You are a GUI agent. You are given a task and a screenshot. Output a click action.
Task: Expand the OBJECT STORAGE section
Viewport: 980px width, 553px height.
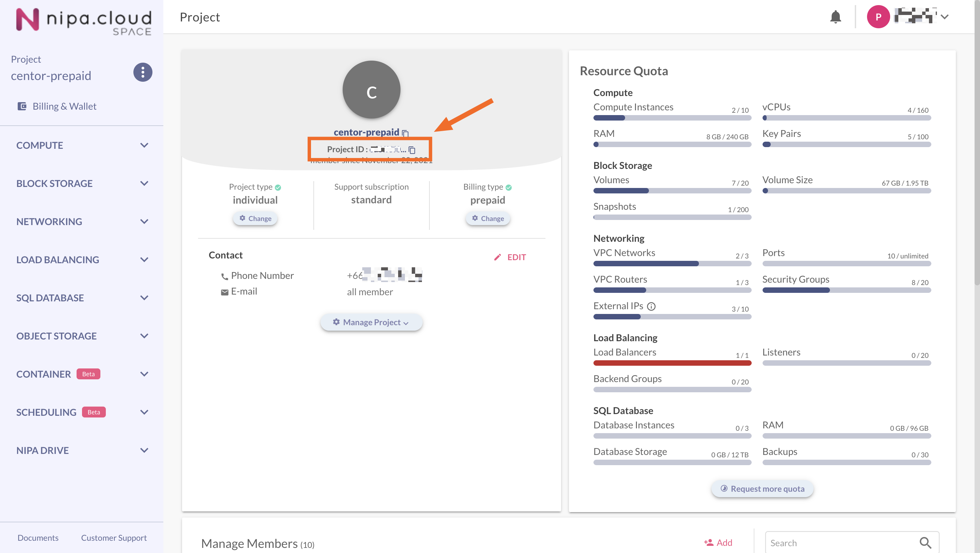[x=81, y=336]
